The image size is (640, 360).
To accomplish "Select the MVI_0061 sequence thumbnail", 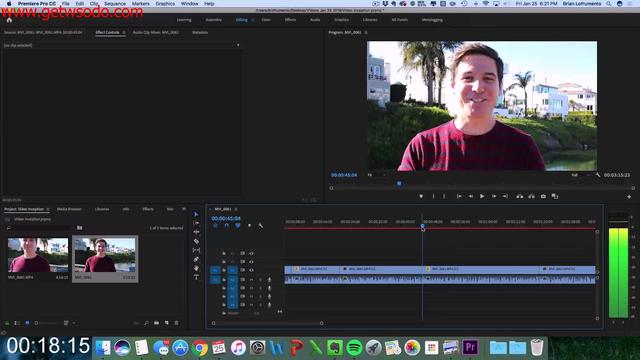I will point(105,255).
